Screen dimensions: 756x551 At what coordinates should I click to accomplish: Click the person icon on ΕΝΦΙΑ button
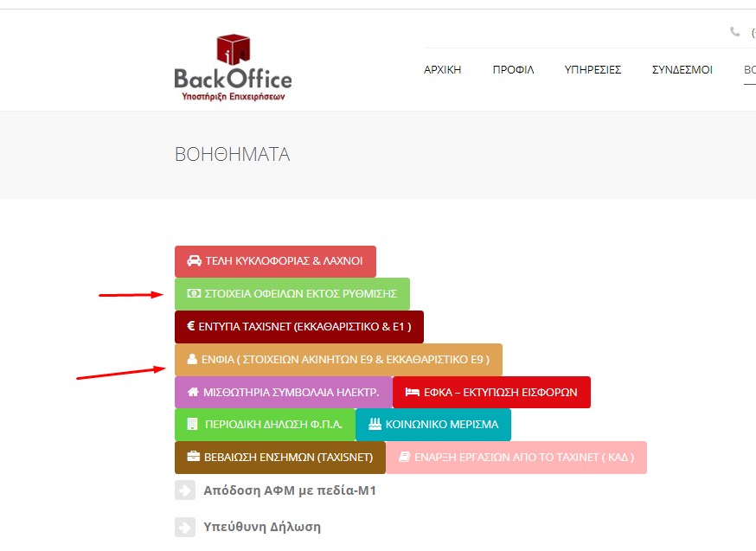click(192, 360)
